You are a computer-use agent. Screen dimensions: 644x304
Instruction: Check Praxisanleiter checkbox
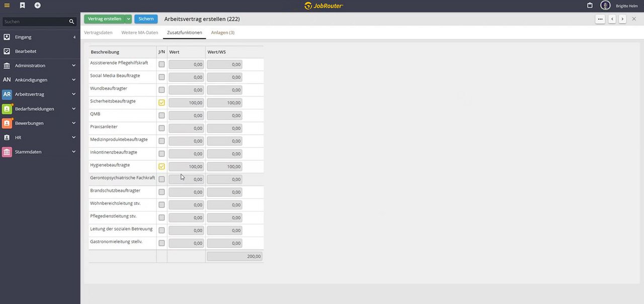[x=162, y=128]
